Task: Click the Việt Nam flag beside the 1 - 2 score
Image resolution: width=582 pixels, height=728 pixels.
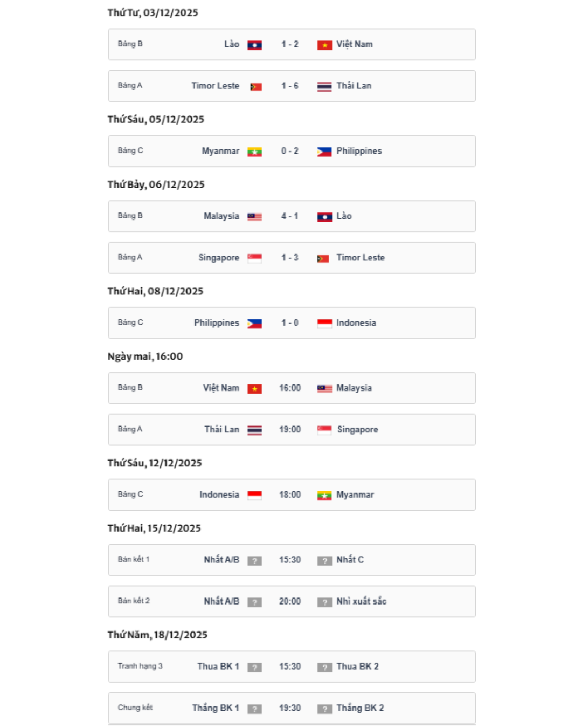Action: pyautogui.click(x=324, y=45)
